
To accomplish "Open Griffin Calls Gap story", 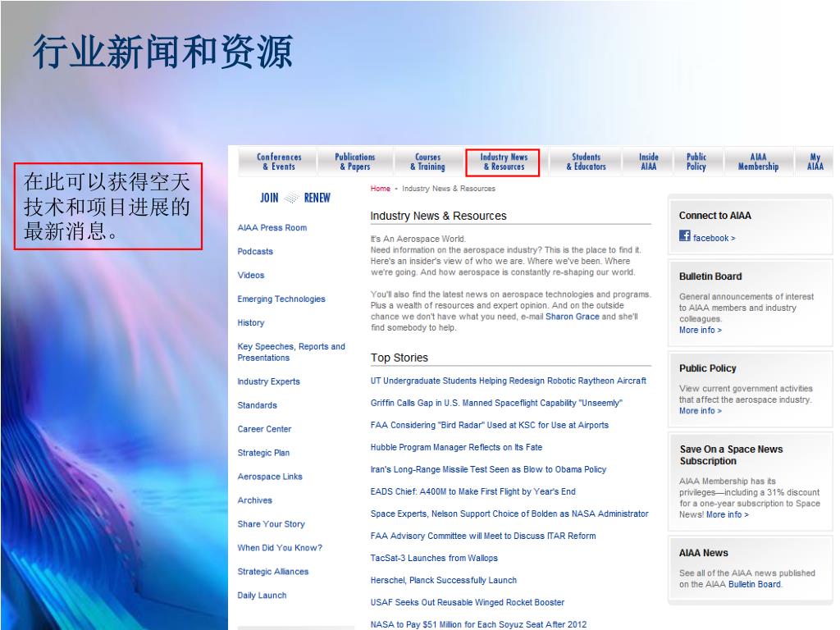I will point(496,403).
